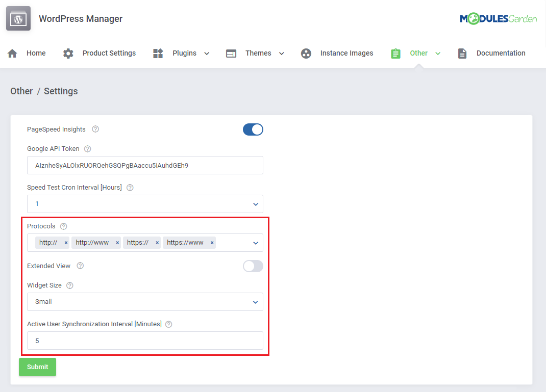Screen dimensions: 546x392
Task: Disable the PageSpeed Insights toggle
Action: [x=253, y=129]
